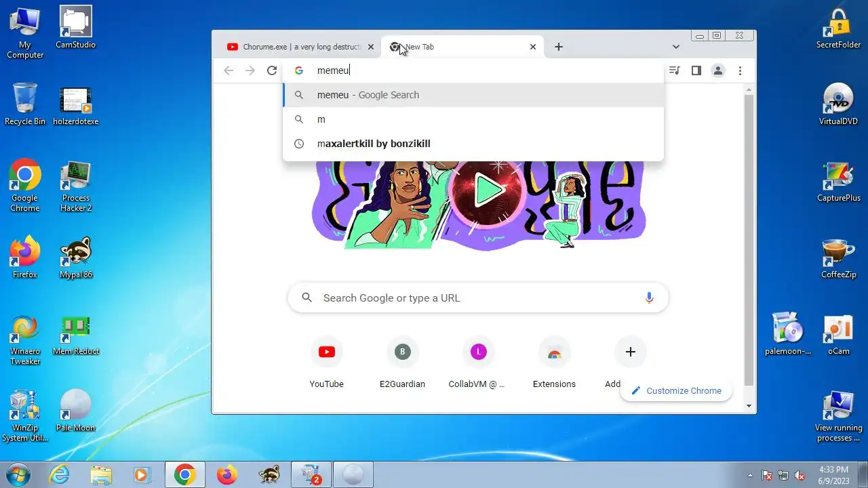This screenshot has width=868, height=488.
Task: Open Firefox from the taskbar
Action: tap(227, 475)
